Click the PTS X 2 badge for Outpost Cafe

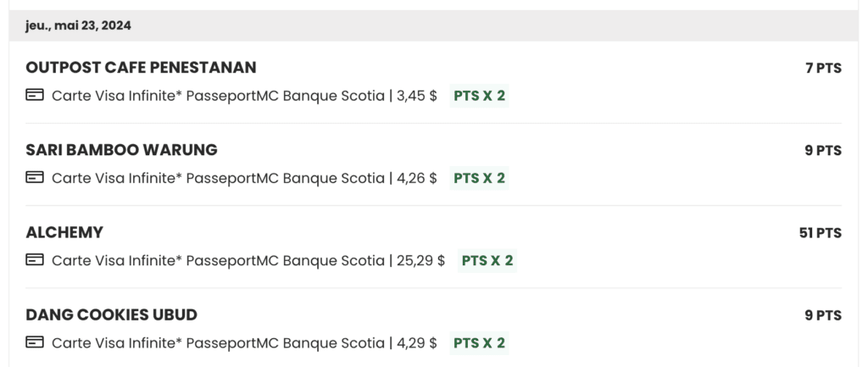pyautogui.click(x=479, y=96)
